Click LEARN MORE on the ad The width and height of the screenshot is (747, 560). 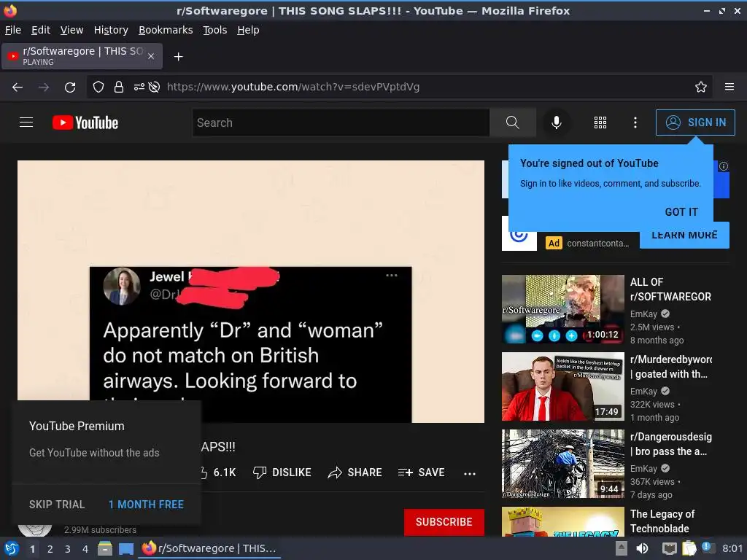(x=684, y=235)
